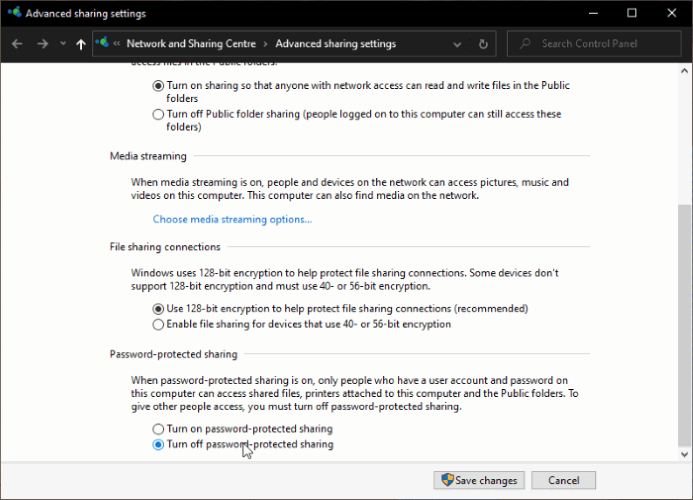The width and height of the screenshot is (693, 500).
Task: Open the address bar history dropdown
Action: coord(457,44)
